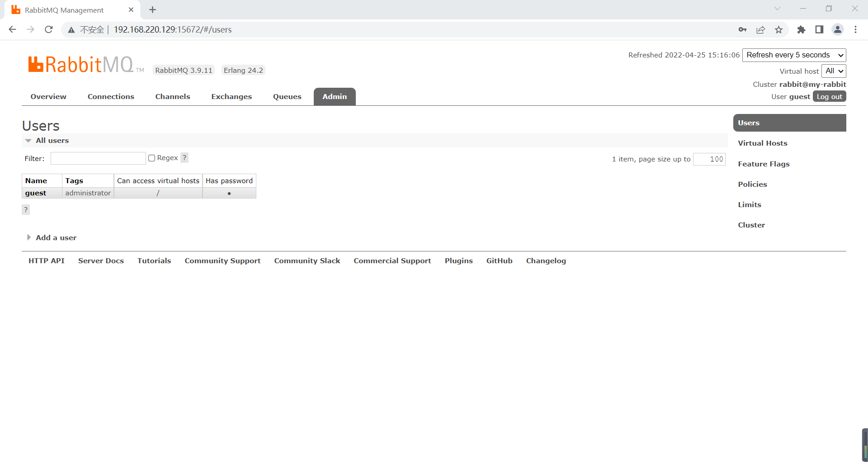
Task: Enable the Regex filter checkbox
Action: [152, 158]
